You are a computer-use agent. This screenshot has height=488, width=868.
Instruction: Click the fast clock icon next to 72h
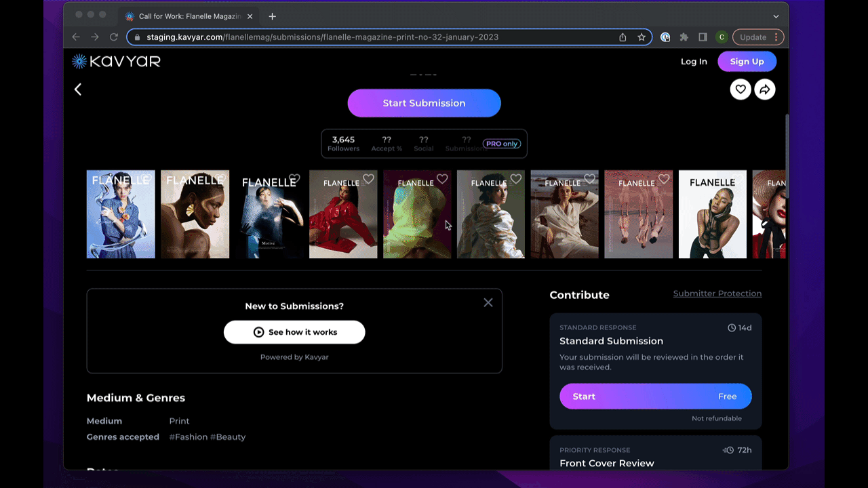(x=728, y=450)
